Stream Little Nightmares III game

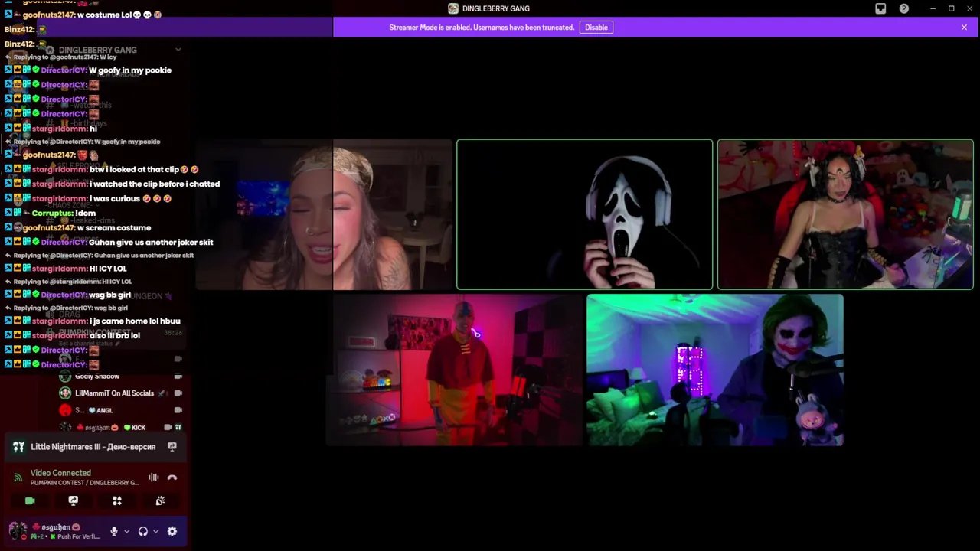coord(172,447)
